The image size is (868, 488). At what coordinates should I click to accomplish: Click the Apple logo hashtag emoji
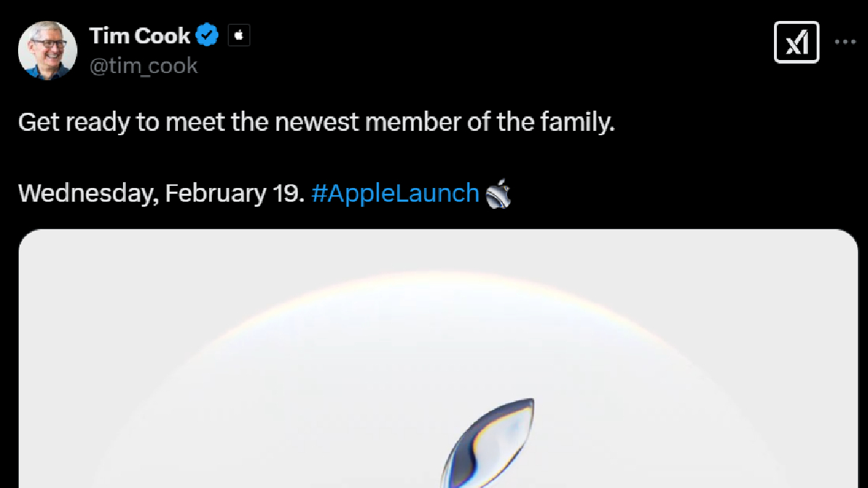498,194
